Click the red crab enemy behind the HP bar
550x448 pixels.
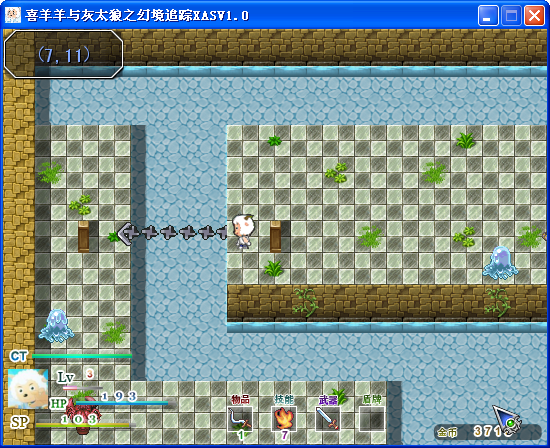click(x=83, y=414)
